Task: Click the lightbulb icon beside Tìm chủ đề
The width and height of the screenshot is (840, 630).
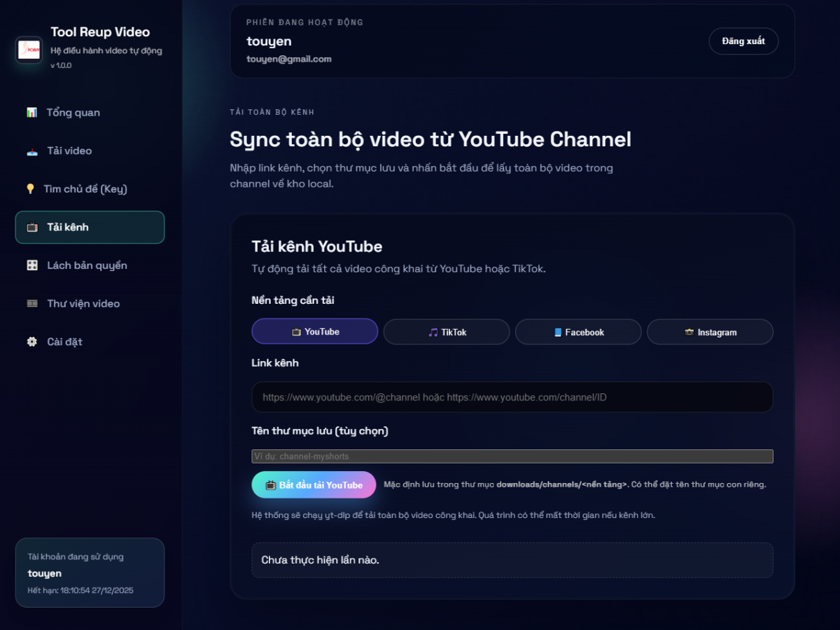Action: pos(30,189)
